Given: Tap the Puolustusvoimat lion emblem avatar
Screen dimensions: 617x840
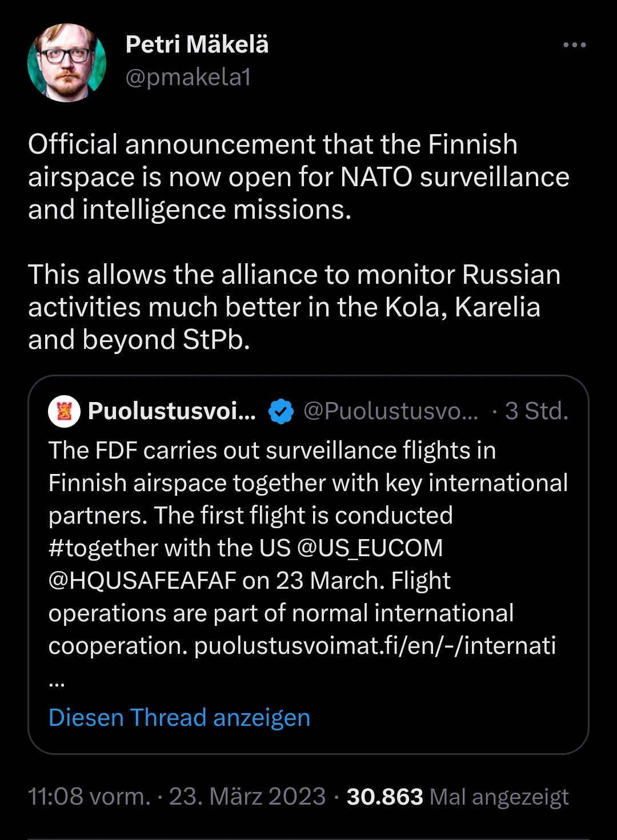Looking at the screenshot, I should tap(64, 411).
